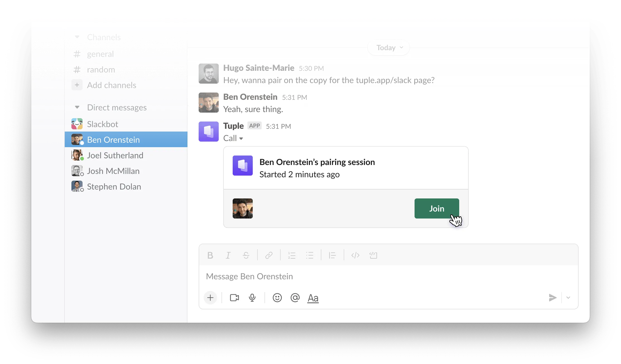Select the strikethrough formatting icon
Screen dimensions: 621x364
[246, 255]
